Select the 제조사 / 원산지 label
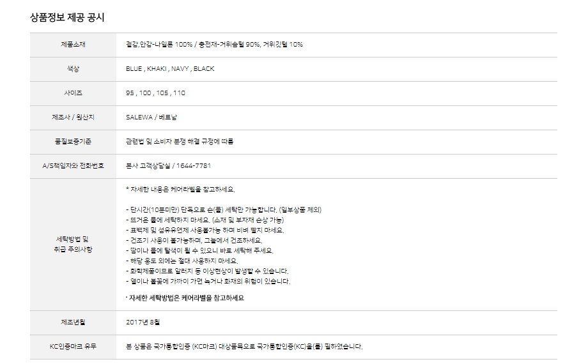The width and height of the screenshot is (588, 364). click(73, 118)
